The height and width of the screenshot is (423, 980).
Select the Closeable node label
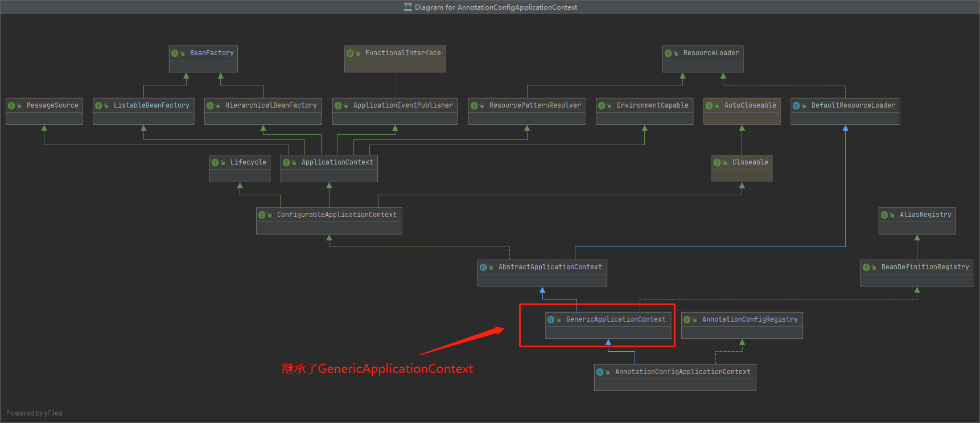click(750, 162)
